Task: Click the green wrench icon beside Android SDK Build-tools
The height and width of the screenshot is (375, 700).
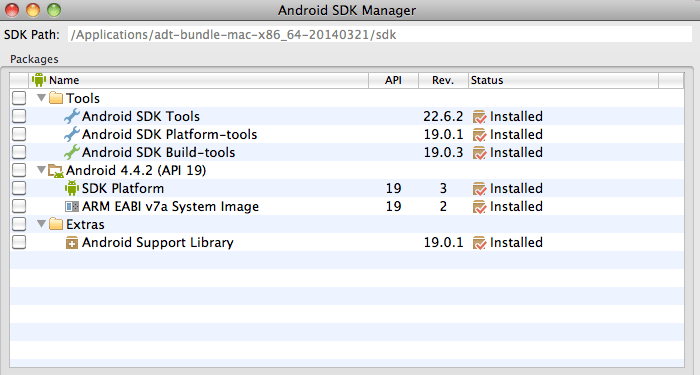Action: (71, 152)
